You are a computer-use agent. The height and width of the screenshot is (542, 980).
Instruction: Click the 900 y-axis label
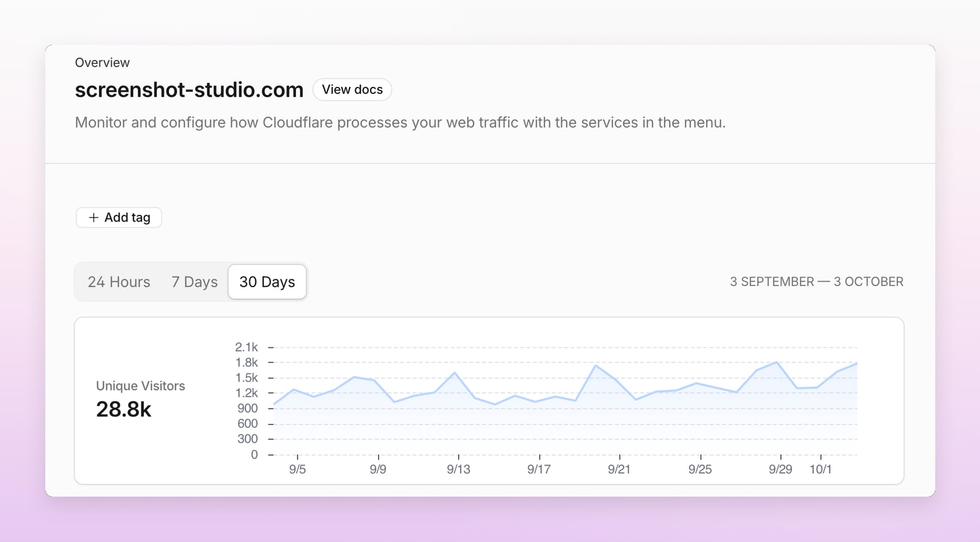click(x=247, y=408)
